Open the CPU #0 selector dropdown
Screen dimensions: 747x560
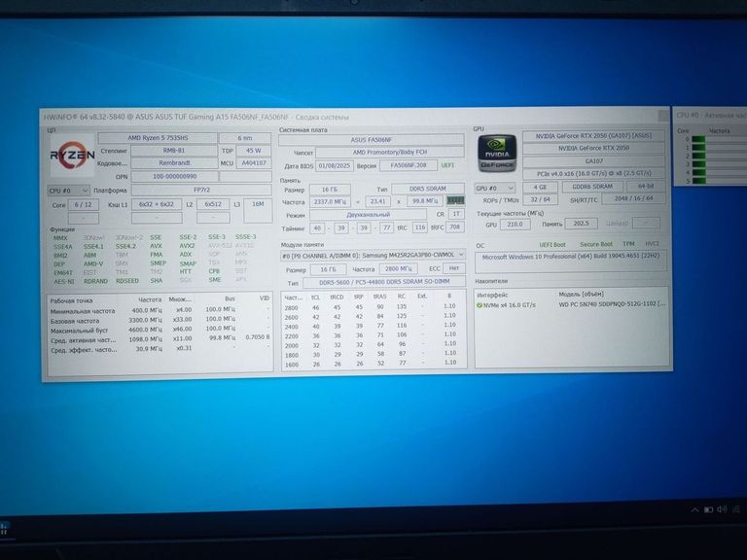(68, 191)
